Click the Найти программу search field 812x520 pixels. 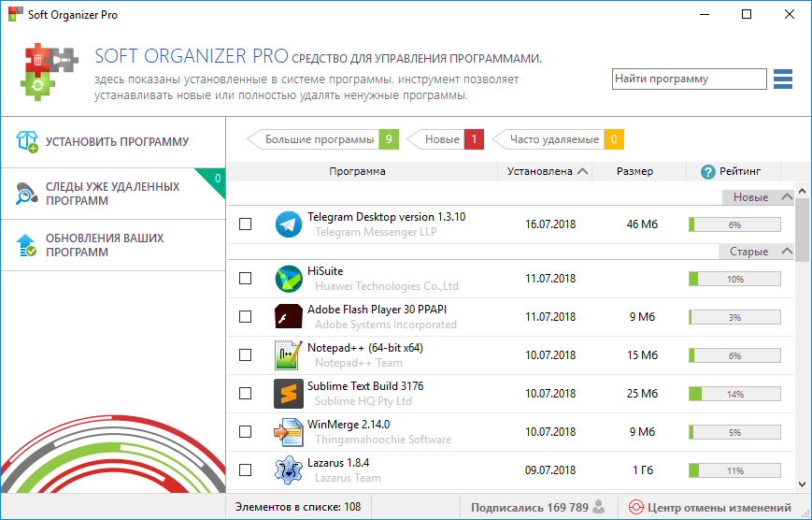[690, 79]
